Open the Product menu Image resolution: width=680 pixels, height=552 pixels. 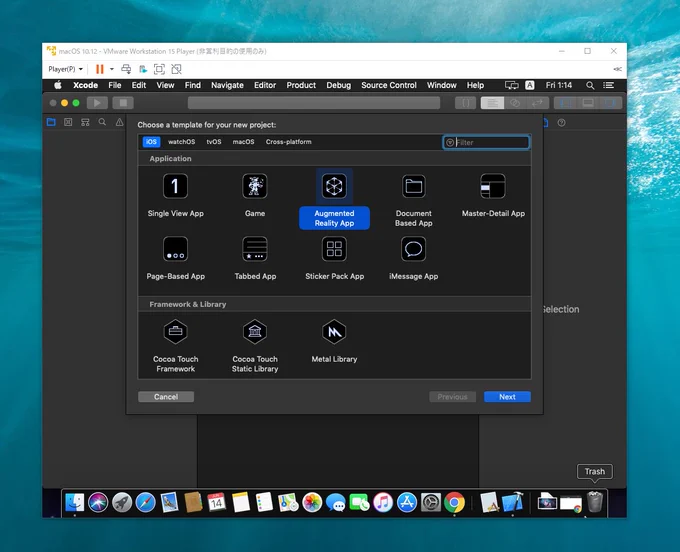[301, 85]
